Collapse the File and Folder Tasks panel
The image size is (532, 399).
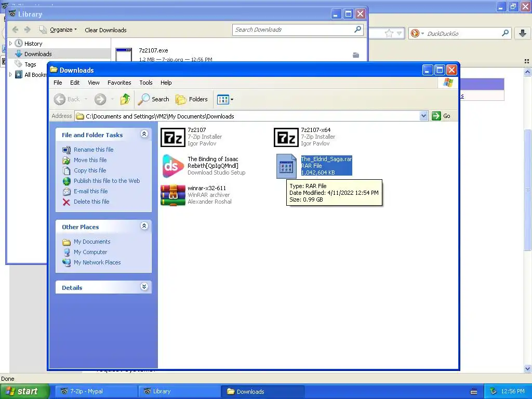click(x=144, y=134)
